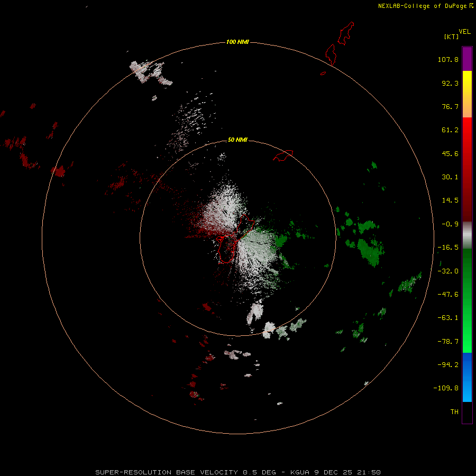Select the 100 NMI range ring label

pos(237,42)
